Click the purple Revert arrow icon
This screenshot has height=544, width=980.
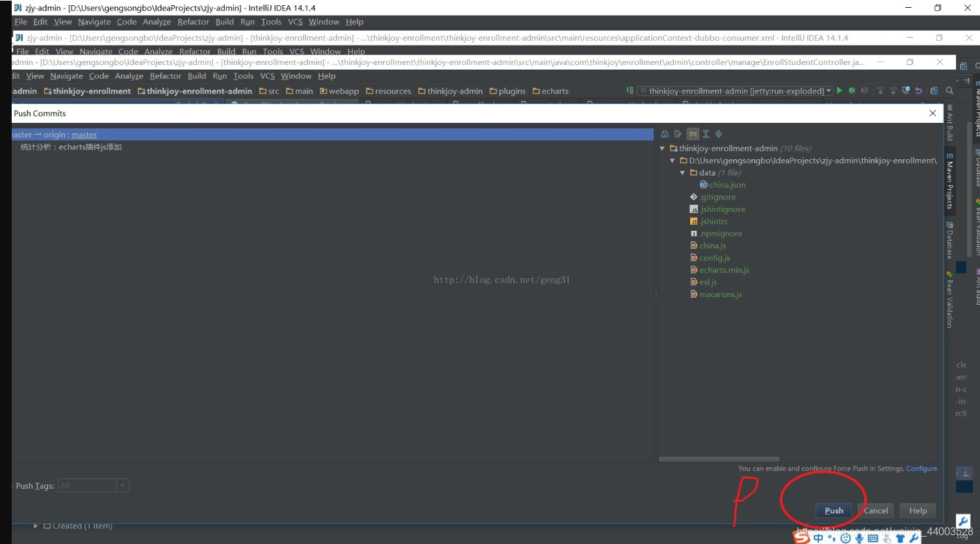click(919, 91)
